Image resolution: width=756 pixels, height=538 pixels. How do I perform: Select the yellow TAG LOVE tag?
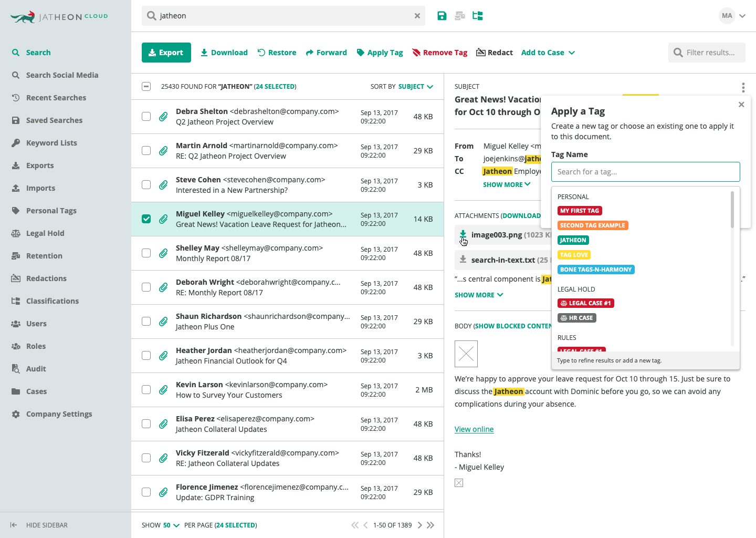(574, 255)
